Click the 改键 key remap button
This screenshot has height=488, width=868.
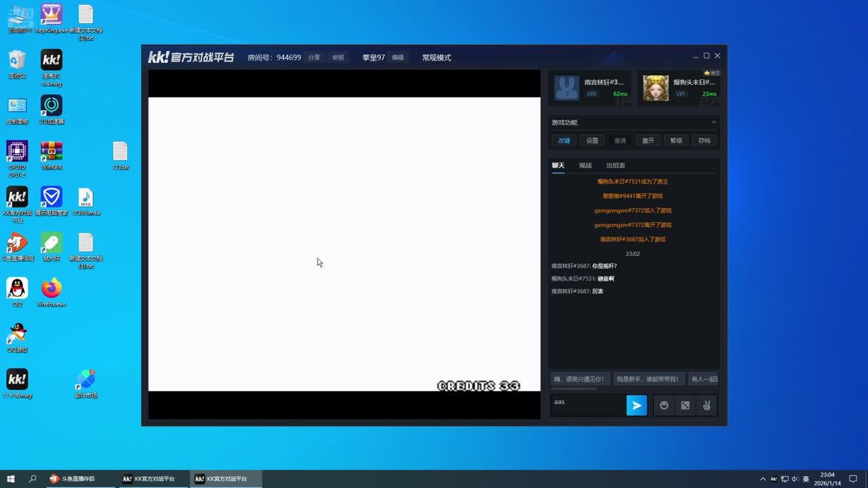564,141
